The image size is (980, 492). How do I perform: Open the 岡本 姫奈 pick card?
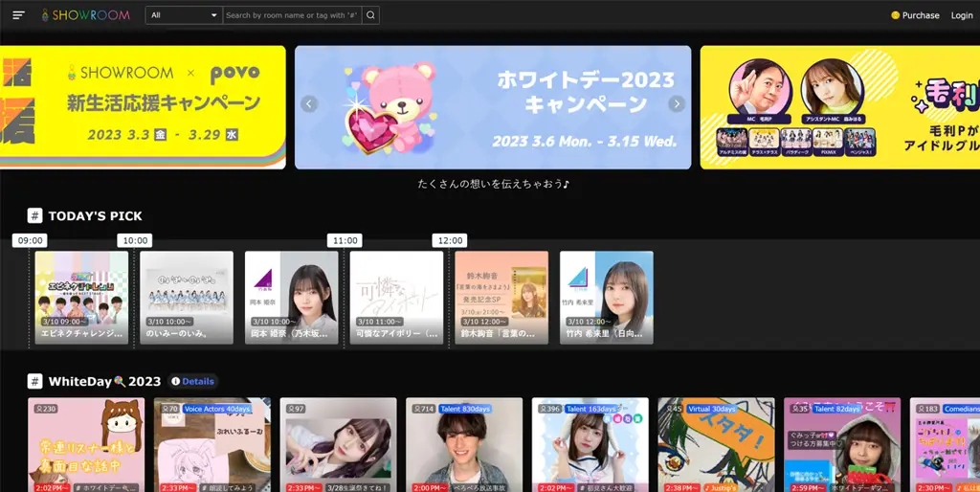[x=292, y=298]
